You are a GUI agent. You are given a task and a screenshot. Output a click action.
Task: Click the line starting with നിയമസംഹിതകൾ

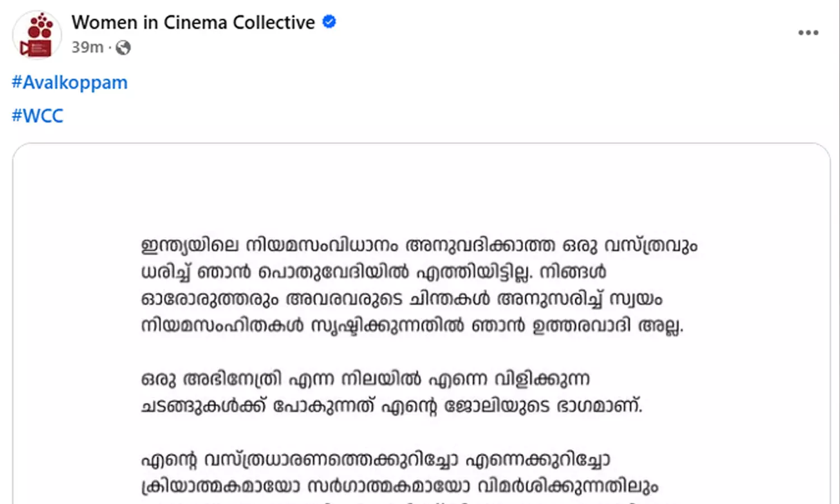tap(412, 325)
